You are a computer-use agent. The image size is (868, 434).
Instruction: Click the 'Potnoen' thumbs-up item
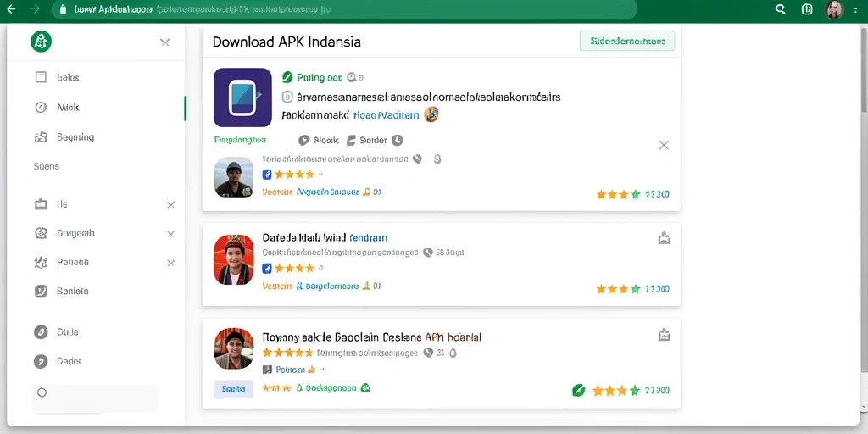pos(288,370)
